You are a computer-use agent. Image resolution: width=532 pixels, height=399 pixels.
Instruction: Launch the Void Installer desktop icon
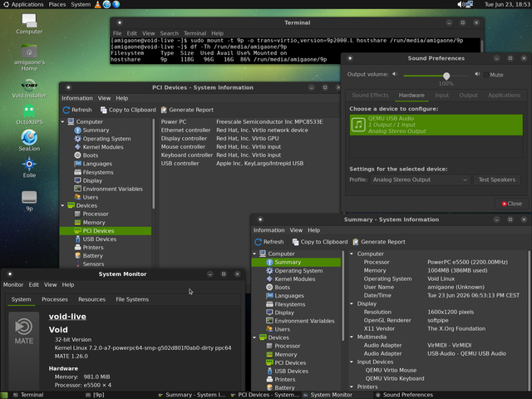pos(29,88)
